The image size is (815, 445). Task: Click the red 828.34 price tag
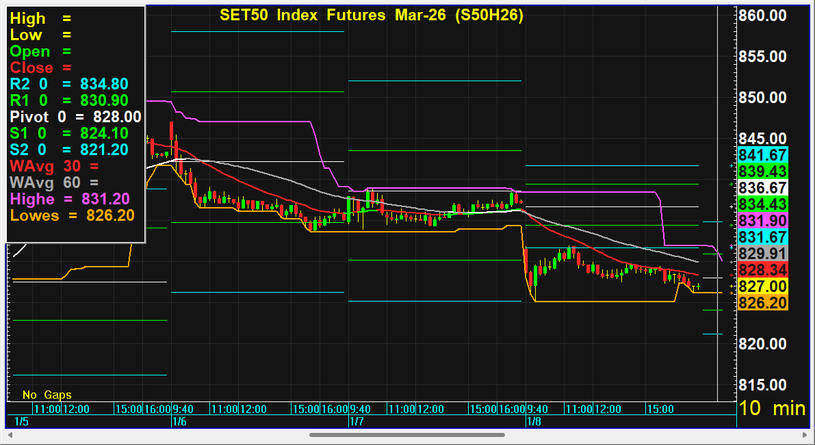tap(762, 270)
